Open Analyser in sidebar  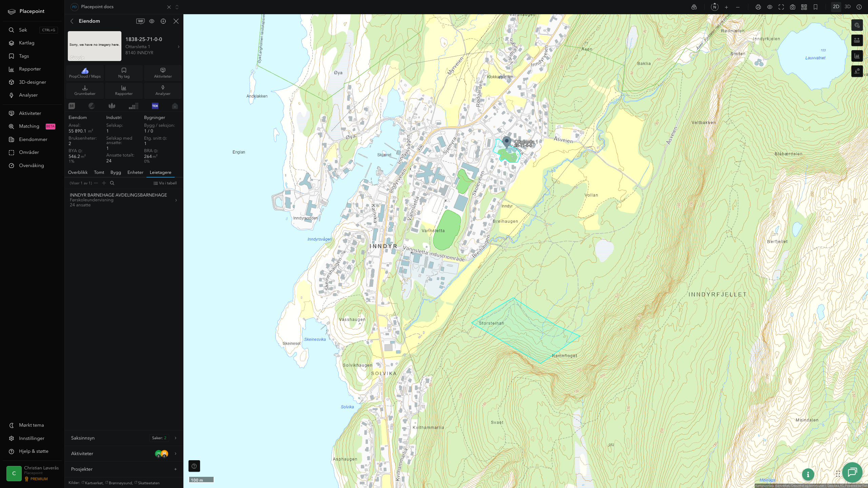(x=33, y=95)
